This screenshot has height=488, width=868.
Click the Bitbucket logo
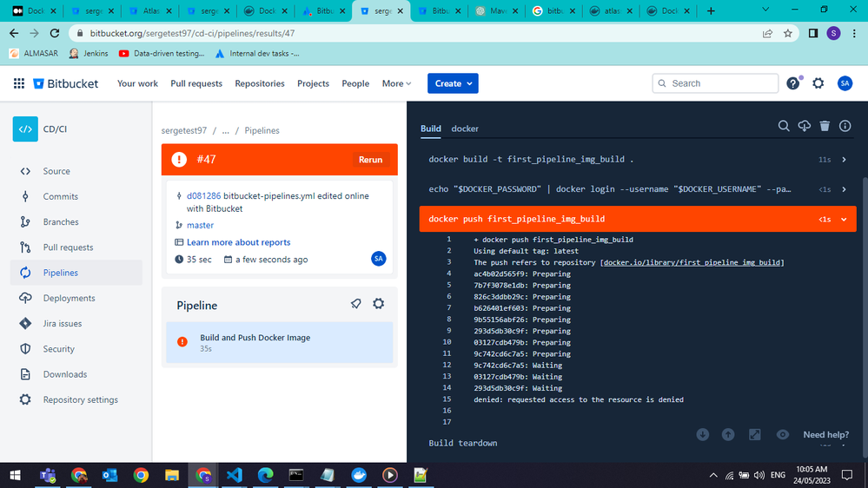click(65, 83)
